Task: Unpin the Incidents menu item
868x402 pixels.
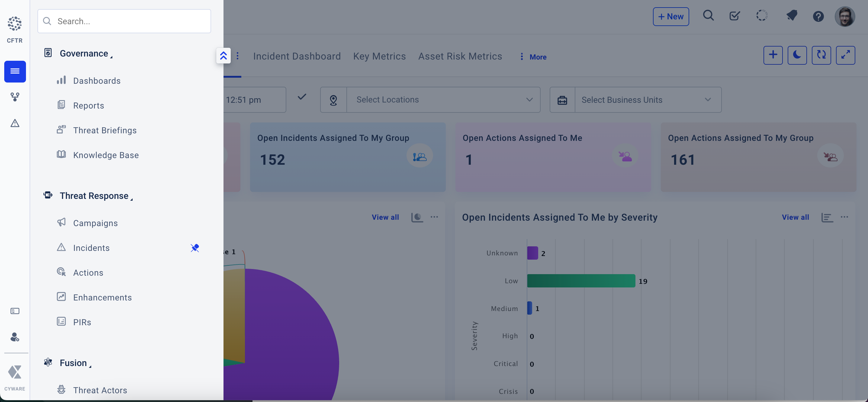Action: [195, 248]
